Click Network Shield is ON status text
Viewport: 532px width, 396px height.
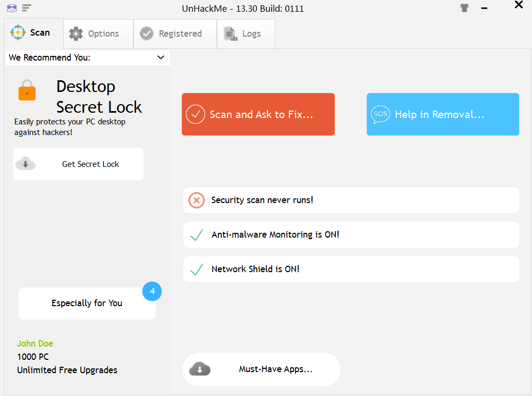point(256,269)
